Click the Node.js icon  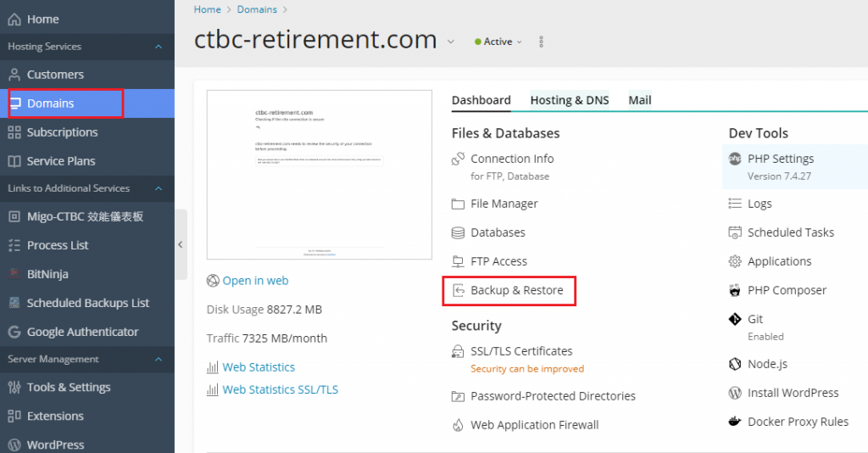click(x=734, y=364)
